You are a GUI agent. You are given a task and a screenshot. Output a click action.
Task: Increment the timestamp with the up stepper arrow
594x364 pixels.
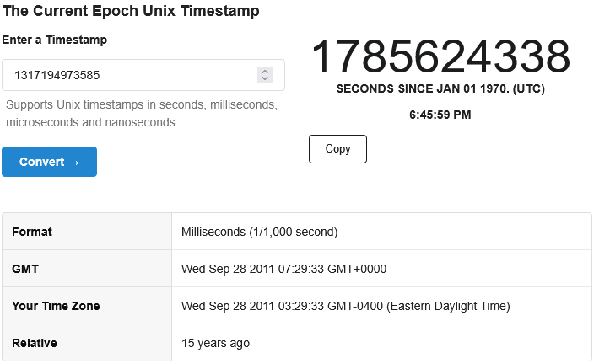[x=265, y=71]
